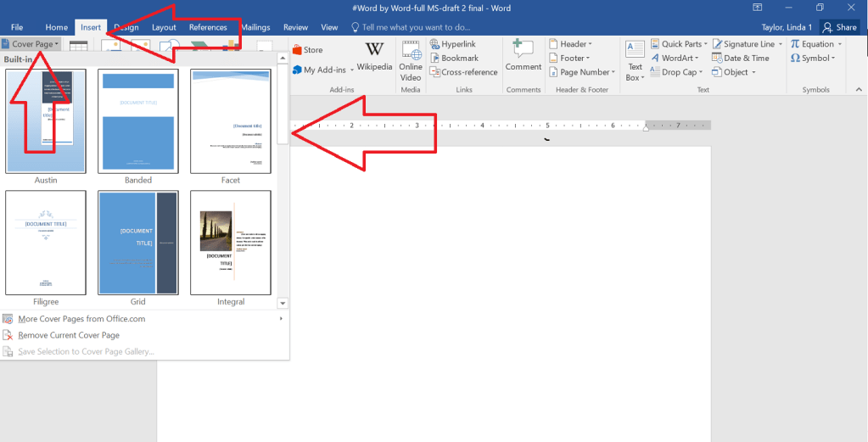Open More Cover Pages from Office.com
The image size is (868, 442).
81,319
